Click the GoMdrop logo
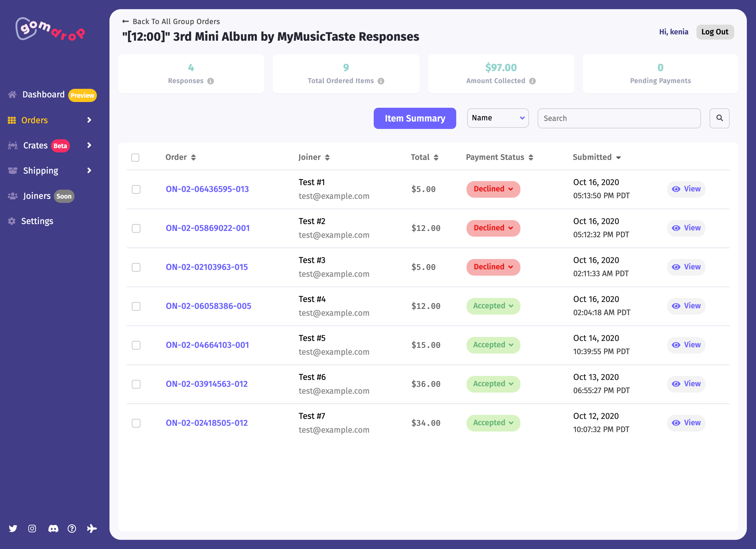Image resolution: width=756 pixels, height=549 pixels. tap(50, 29)
